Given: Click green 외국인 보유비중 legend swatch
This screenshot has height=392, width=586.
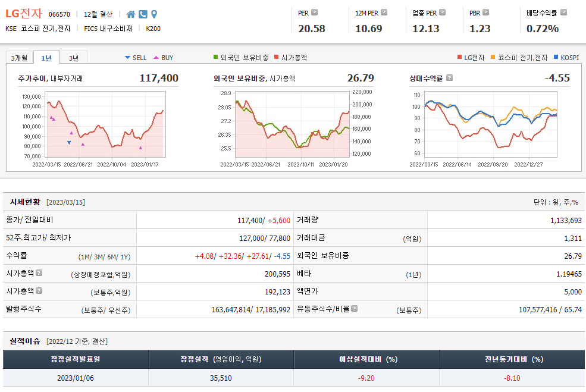Looking at the screenshot, I should tap(215, 57).
